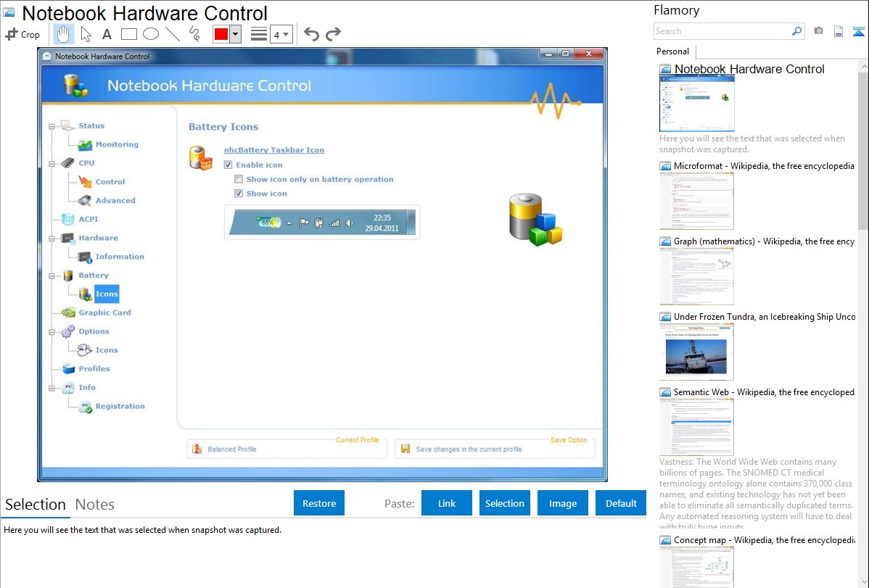The image size is (869, 588).
Task: Open the line width dropdown showing 4
Action: [x=281, y=34]
